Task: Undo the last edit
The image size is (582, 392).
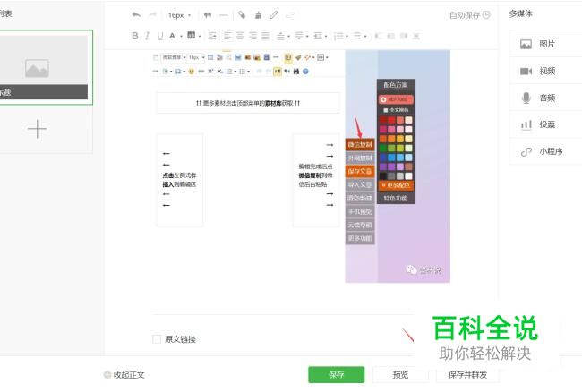Action: click(x=136, y=15)
